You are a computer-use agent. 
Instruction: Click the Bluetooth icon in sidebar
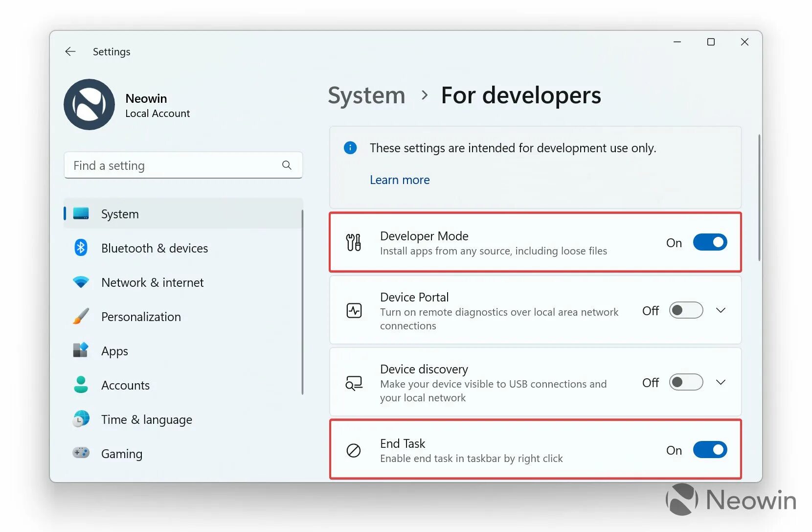[81, 248]
